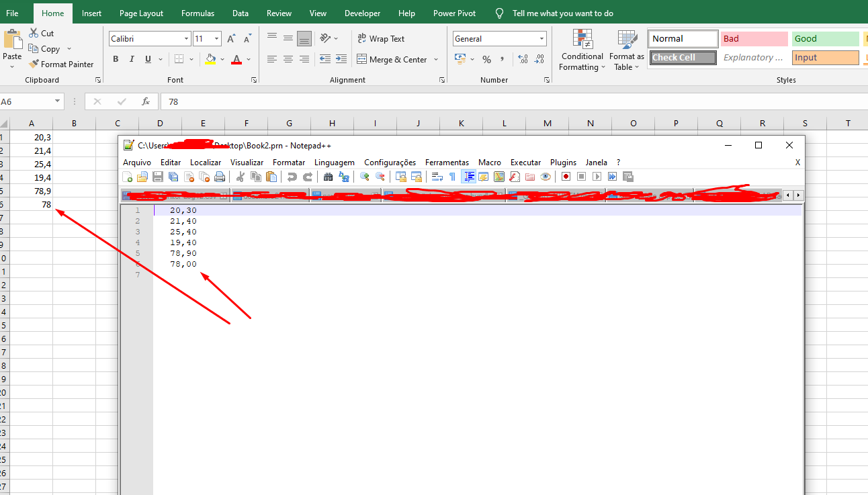Click the Save All icon in Notepad++
The width and height of the screenshot is (868, 495).
[173, 177]
